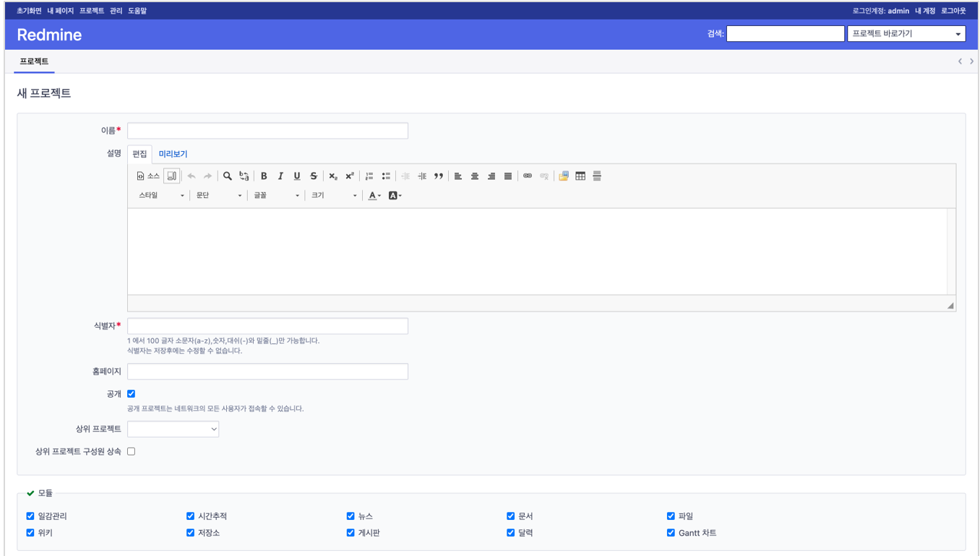Click the admin account link
Viewport: 980px width, 556px height.
[x=898, y=11]
